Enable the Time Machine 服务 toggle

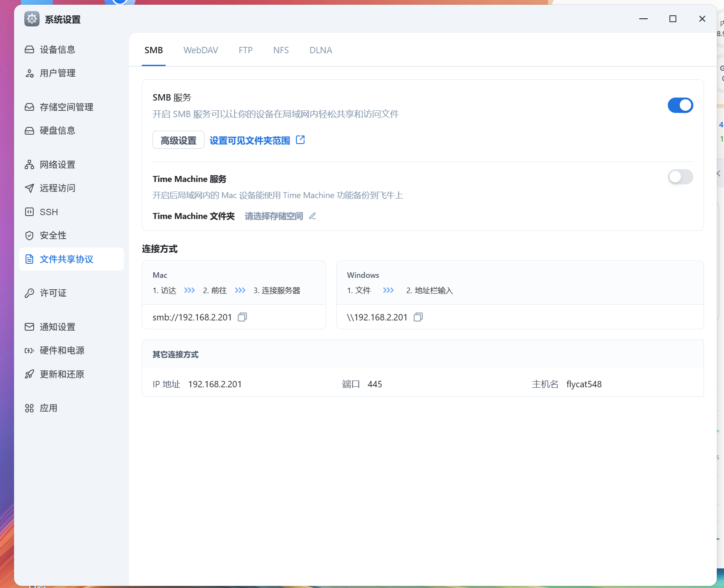click(680, 177)
